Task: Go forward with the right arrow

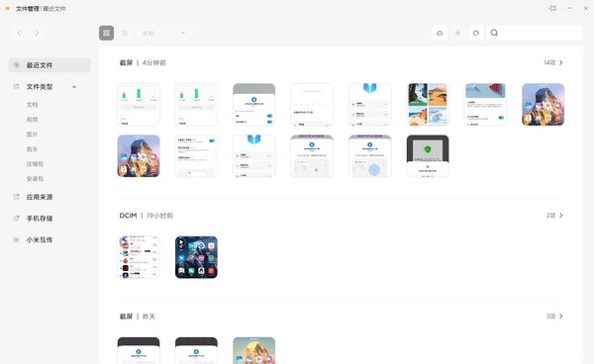Action: (x=37, y=34)
